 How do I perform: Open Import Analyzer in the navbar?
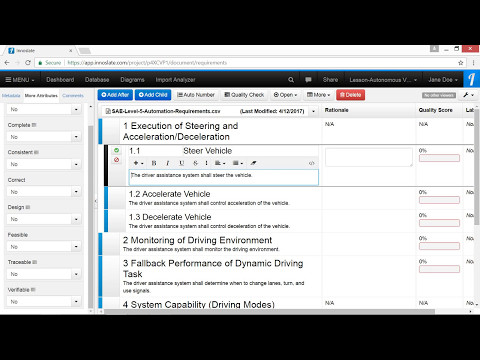pos(175,80)
